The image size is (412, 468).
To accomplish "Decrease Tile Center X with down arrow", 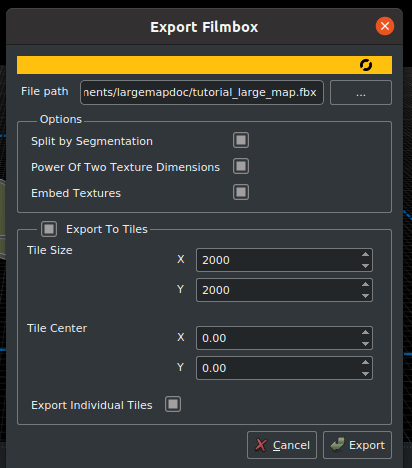I will (365, 344).
